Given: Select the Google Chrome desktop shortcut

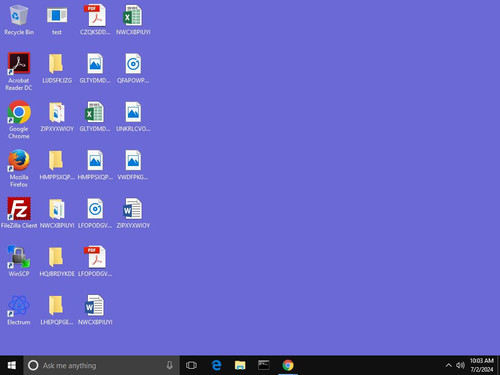Looking at the screenshot, I should [19, 120].
